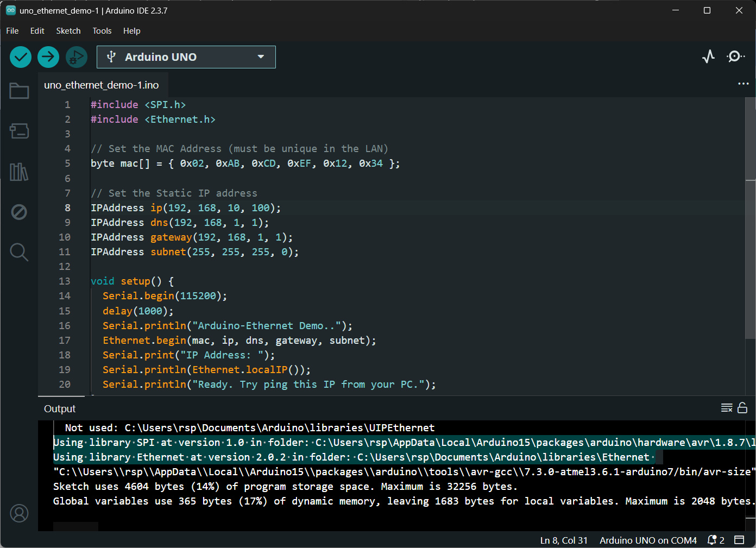
Task: Open the Serial Plotter
Action: pyautogui.click(x=708, y=56)
